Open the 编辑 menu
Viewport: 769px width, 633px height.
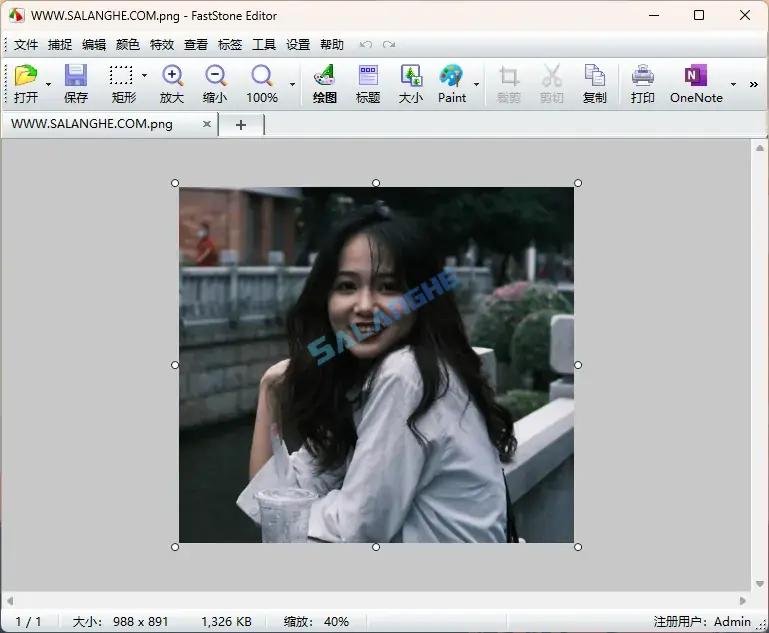[x=94, y=45]
